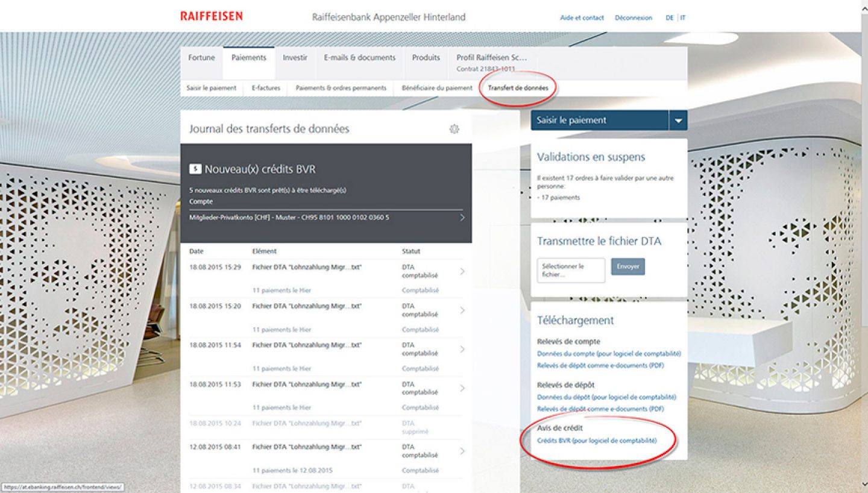
Task: Click the Saisir le paiement button
Action: (x=599, y=121)
